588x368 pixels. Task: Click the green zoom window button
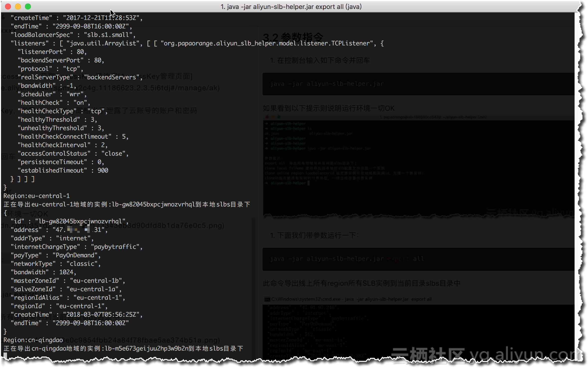click(28, 7)
